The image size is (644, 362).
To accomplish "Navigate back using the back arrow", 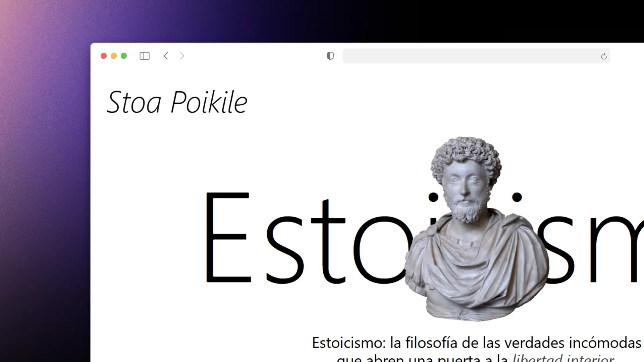I will coord(166,56).
